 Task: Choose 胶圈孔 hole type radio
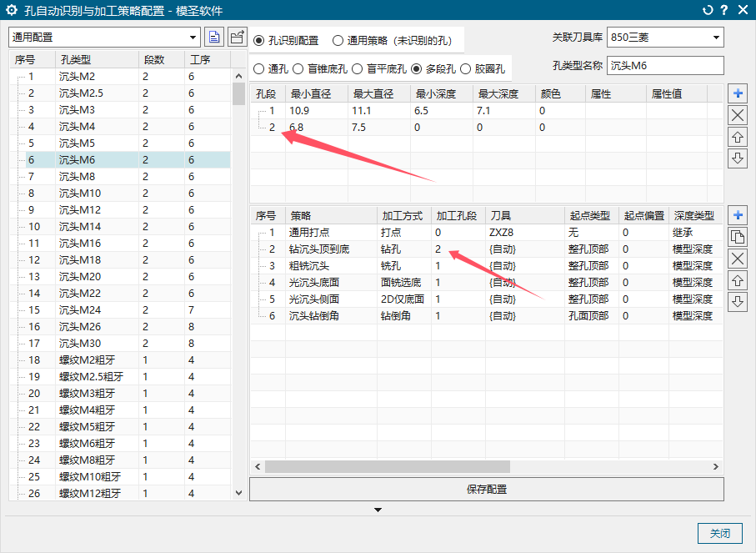click(465, 69)
